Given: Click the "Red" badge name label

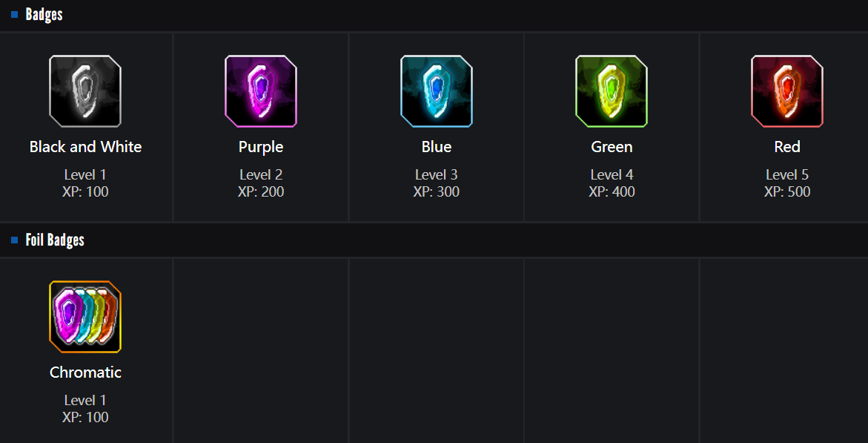Looking at the screenshot, I should pos(787,147).
